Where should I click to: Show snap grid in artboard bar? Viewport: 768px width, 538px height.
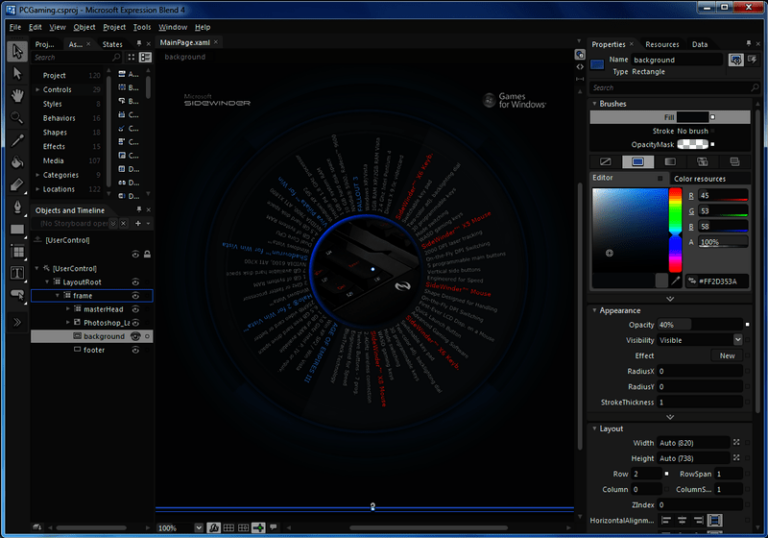pyautogui.click(x=229, y=528)
